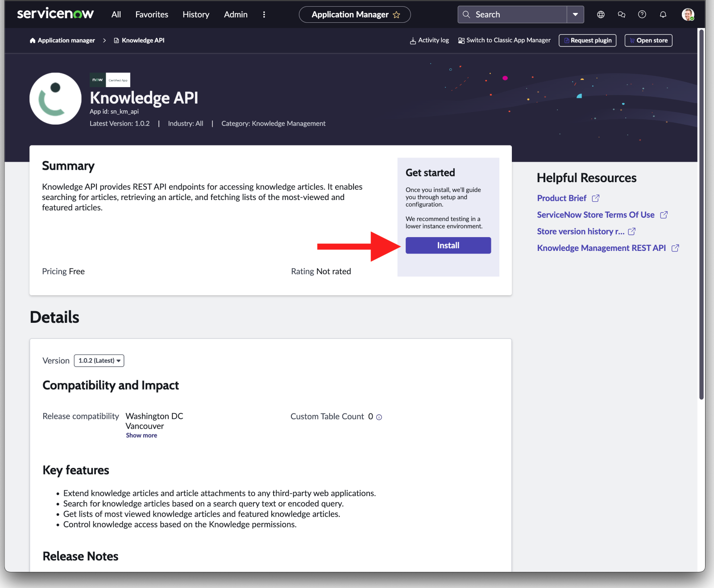
Task: Click the Custom Table Count info icon
Action: [x=379, y=417]
